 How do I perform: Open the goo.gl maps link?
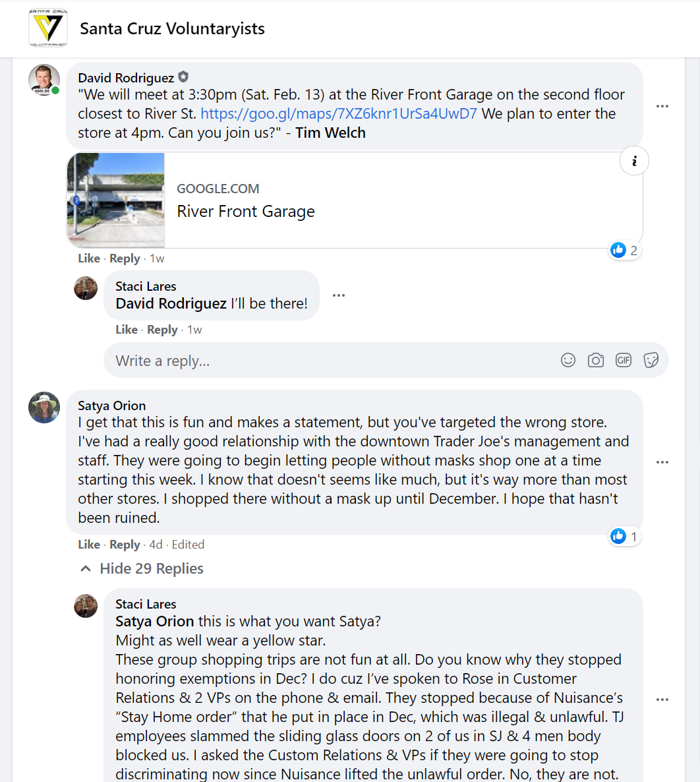pyautogui.click(x=339, y=113)
